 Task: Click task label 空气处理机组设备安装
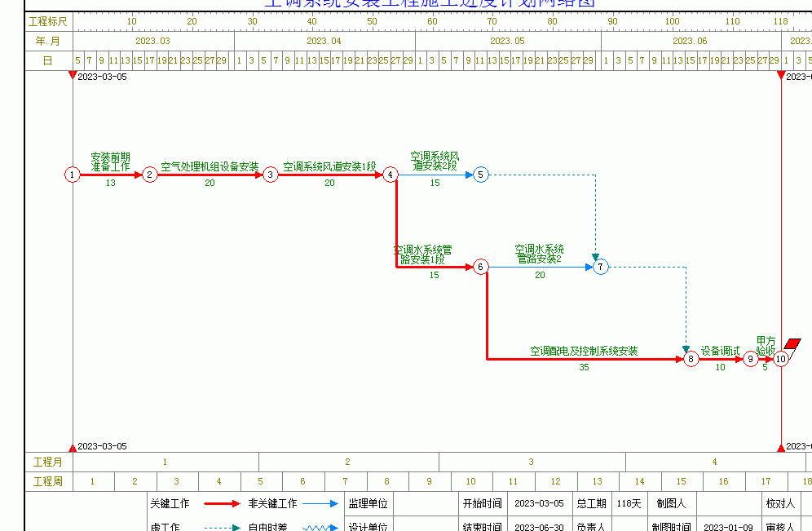tap(210, 166)
